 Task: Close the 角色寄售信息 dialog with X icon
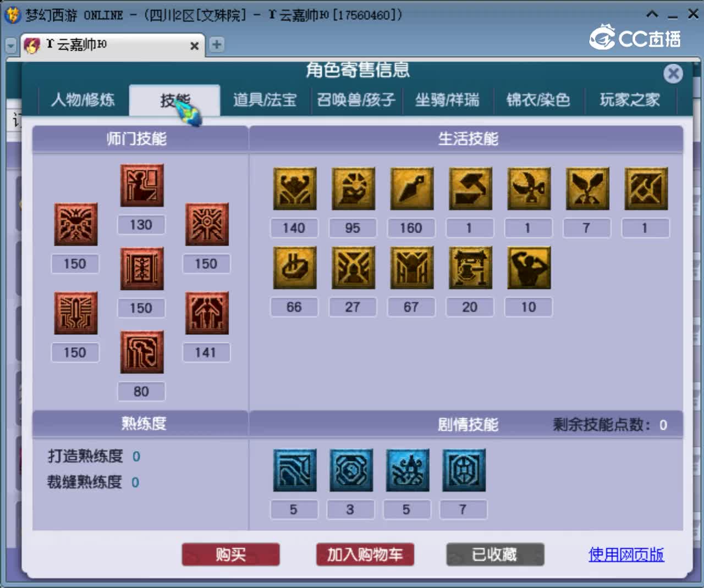[x=673, y=73]
